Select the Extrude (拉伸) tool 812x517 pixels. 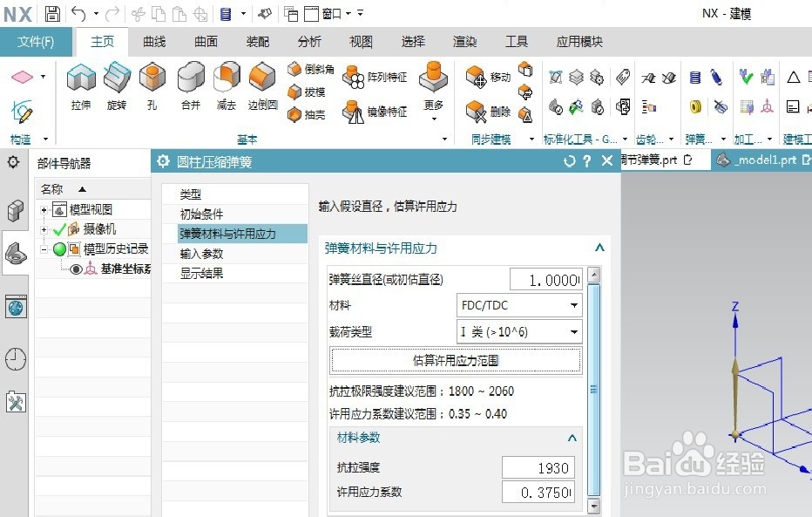(81, 86)
